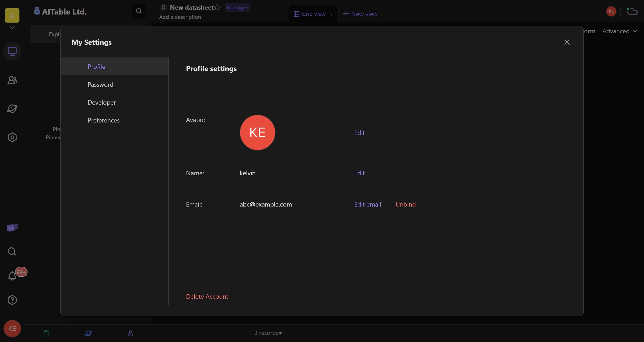Click the invite member icon at bottom
644x342 pixels.
point(131,333)
